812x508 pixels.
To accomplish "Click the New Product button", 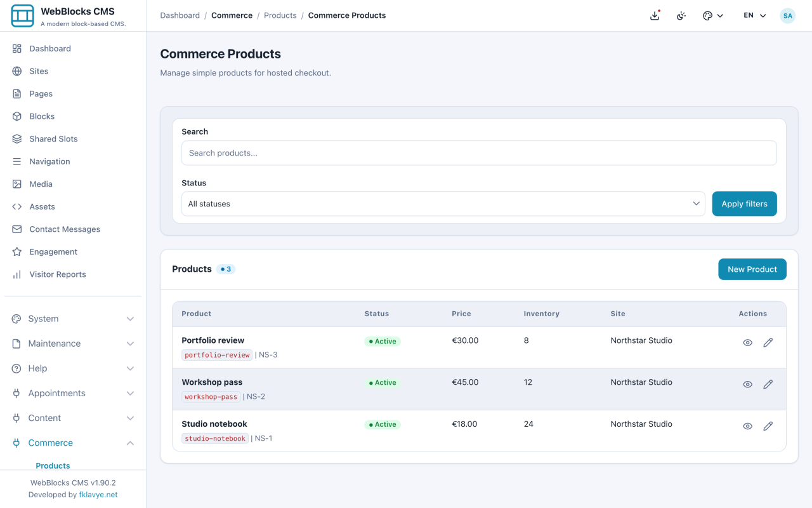I will click(x=752, y=269).
